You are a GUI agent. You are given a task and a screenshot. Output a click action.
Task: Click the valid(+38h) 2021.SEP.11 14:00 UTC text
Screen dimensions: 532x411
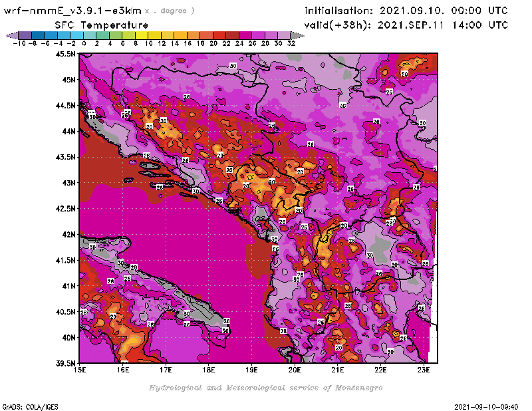406,25
